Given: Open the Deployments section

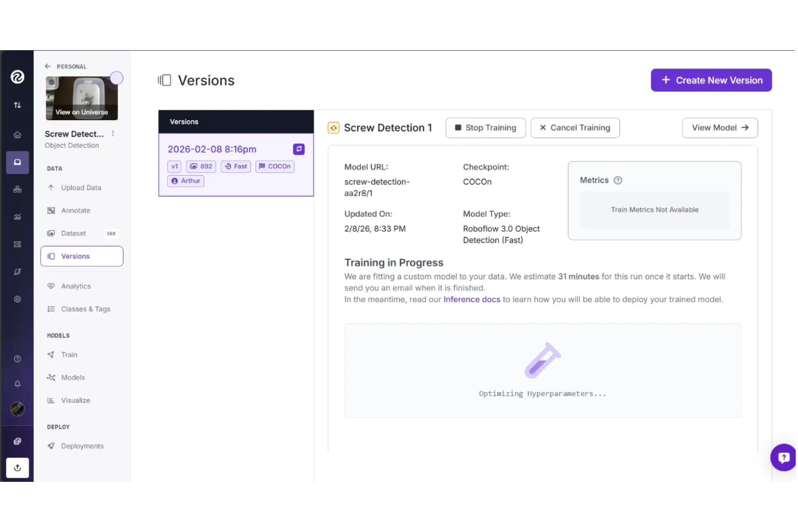Looking at the screenshot, I should point(82,446).
